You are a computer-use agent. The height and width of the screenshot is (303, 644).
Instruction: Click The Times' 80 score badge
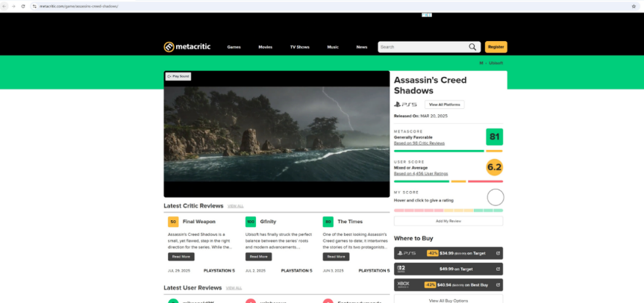(x=328, y=222)
